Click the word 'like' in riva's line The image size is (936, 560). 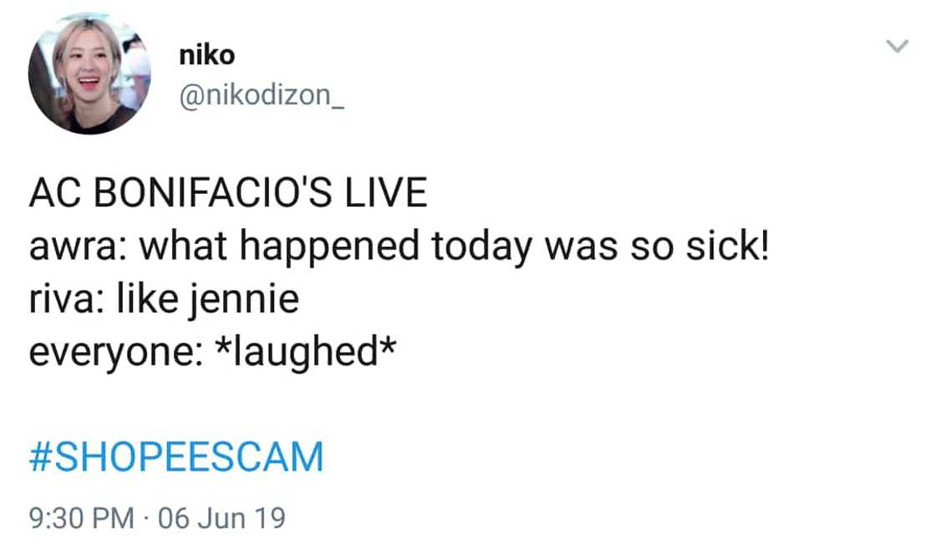tap(145, 300)
